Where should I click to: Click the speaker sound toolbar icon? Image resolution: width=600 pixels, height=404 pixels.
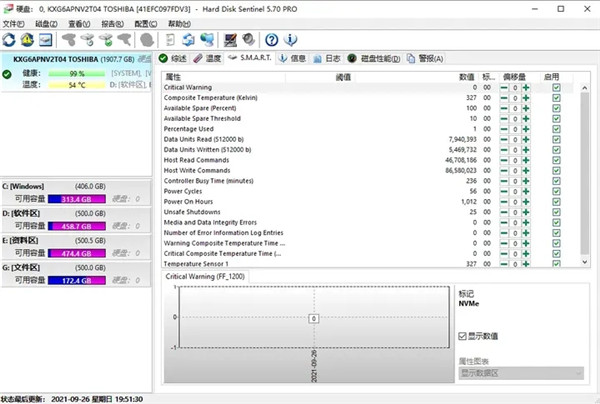click(248, 39)
